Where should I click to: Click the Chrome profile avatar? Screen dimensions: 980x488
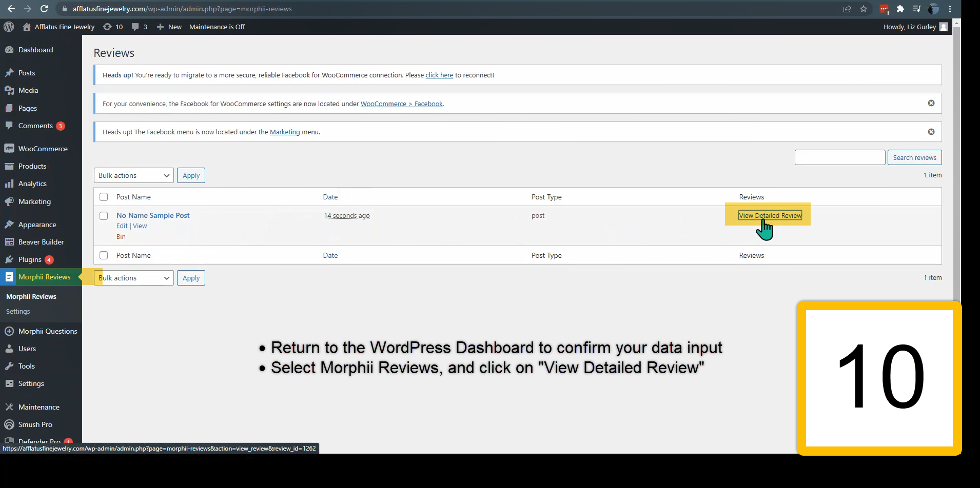click(933, 9)
